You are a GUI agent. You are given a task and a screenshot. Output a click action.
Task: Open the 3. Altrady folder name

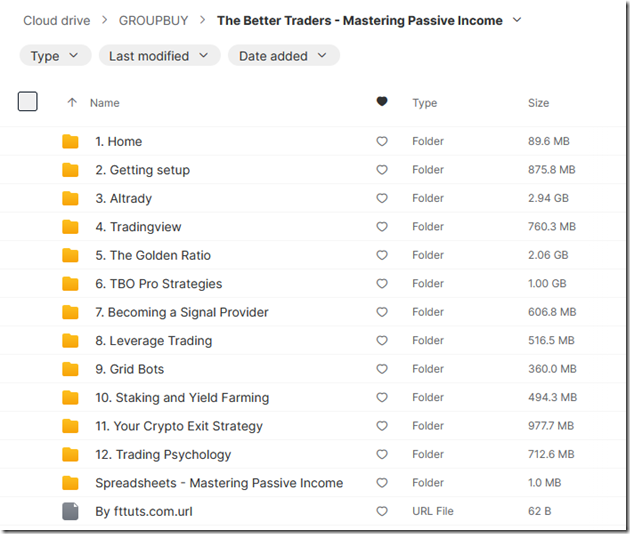pyautogui.click(x=124, y=198)
